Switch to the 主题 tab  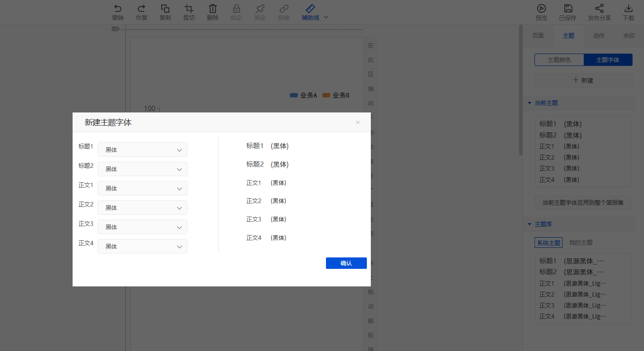point(568,36)
